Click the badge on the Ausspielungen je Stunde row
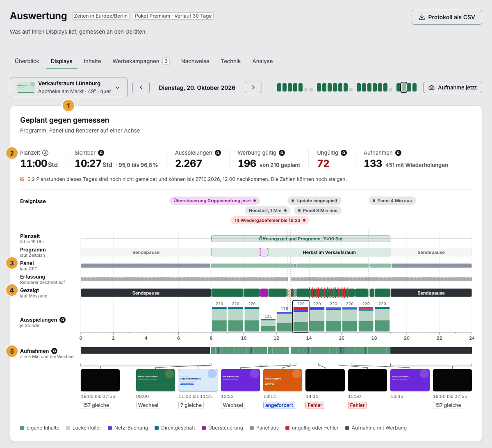 pos(63,320)
